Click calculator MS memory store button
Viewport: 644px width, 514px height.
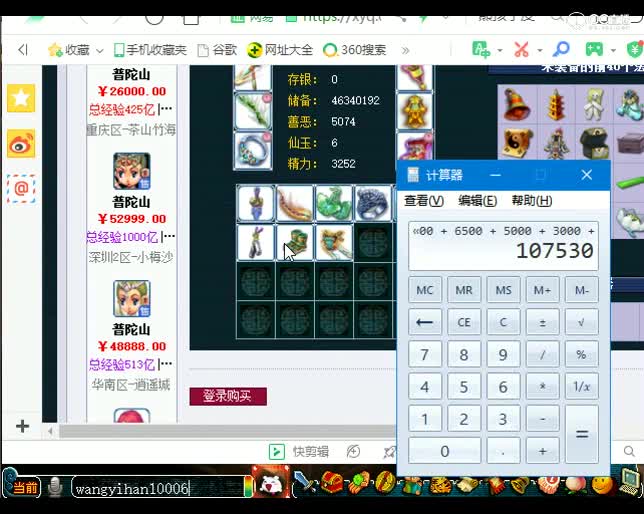tap(503, 290)
